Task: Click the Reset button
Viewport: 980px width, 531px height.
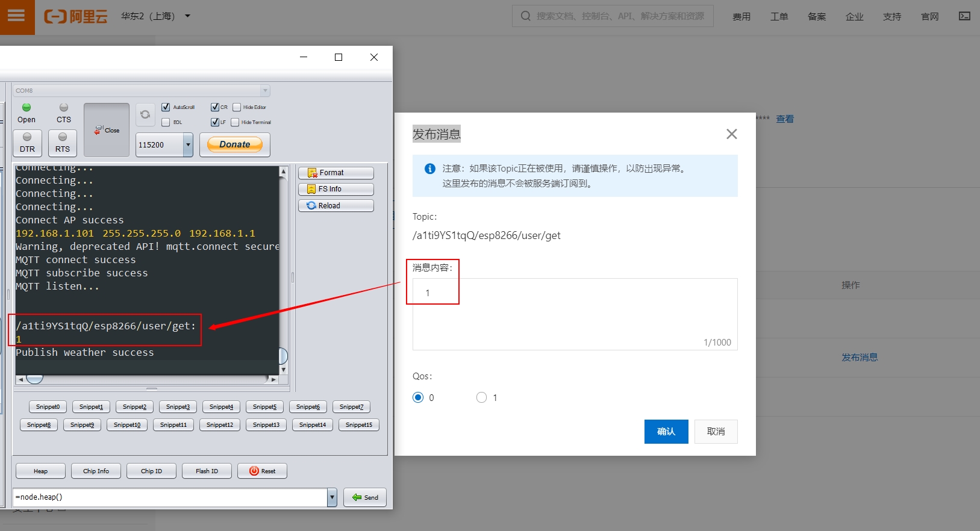Action: click(x=262, y=471)
